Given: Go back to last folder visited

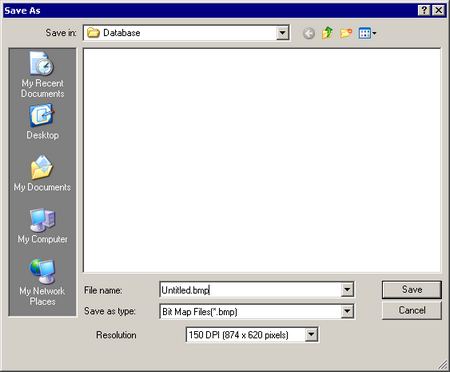Looking at the screenshot, I should coord(309,33).
